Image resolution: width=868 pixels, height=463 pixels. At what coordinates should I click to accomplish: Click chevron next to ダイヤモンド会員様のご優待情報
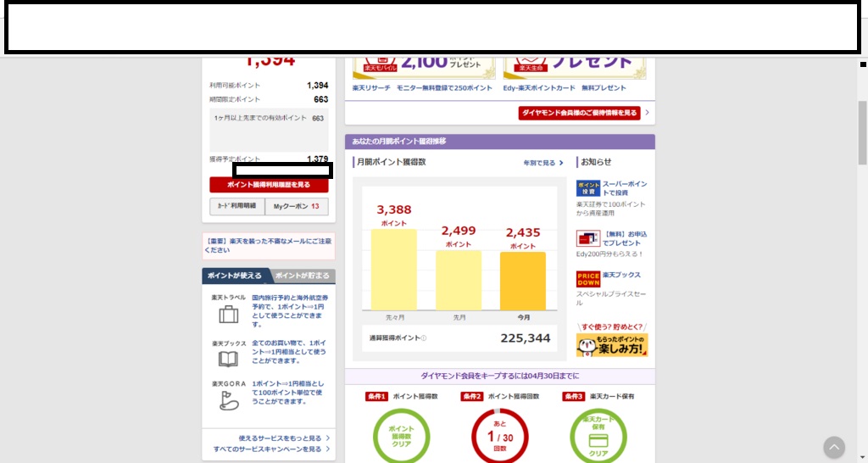[x=647, y=113]
